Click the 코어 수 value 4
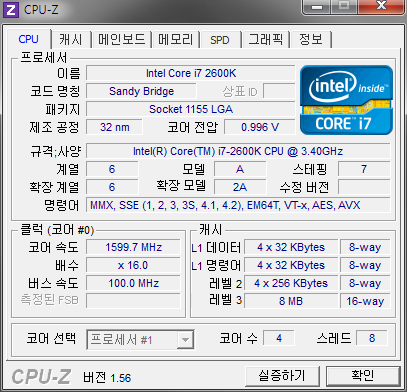407x392 pixels. [x=279, y=338]
